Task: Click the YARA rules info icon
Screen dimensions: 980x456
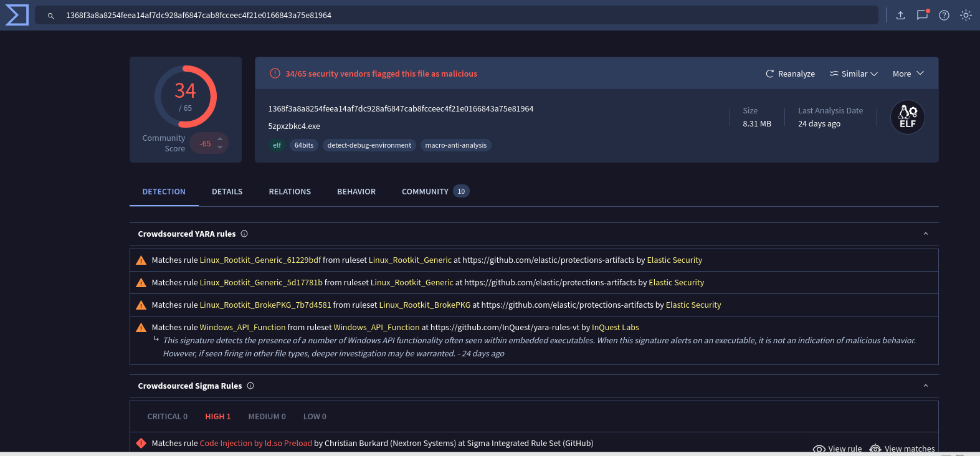Action: 244,234
